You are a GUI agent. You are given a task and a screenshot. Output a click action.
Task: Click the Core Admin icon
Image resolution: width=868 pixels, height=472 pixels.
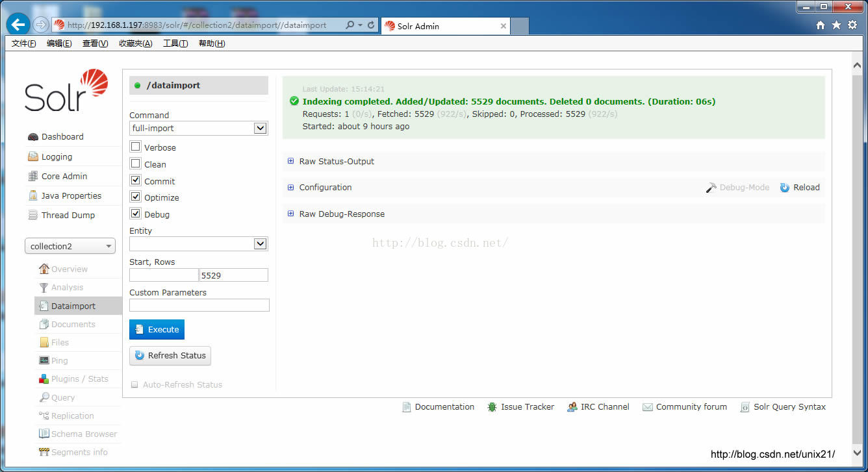[33, 176]
